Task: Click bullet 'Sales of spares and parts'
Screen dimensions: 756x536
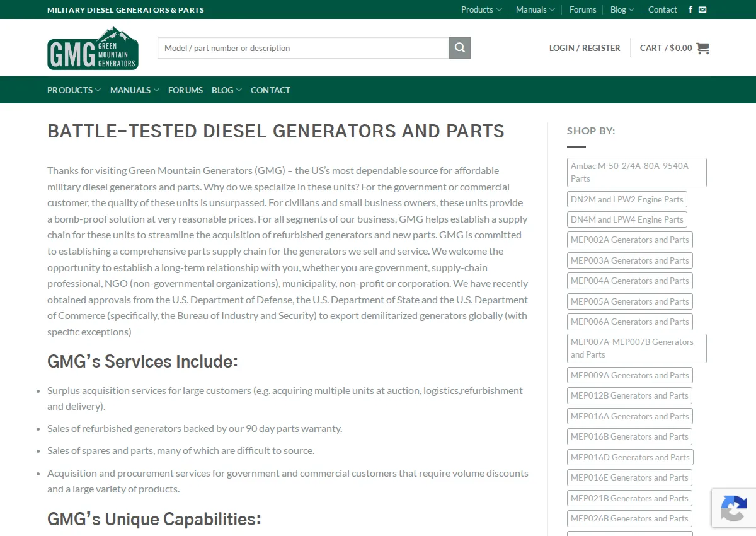Action: tap(181, 450)
